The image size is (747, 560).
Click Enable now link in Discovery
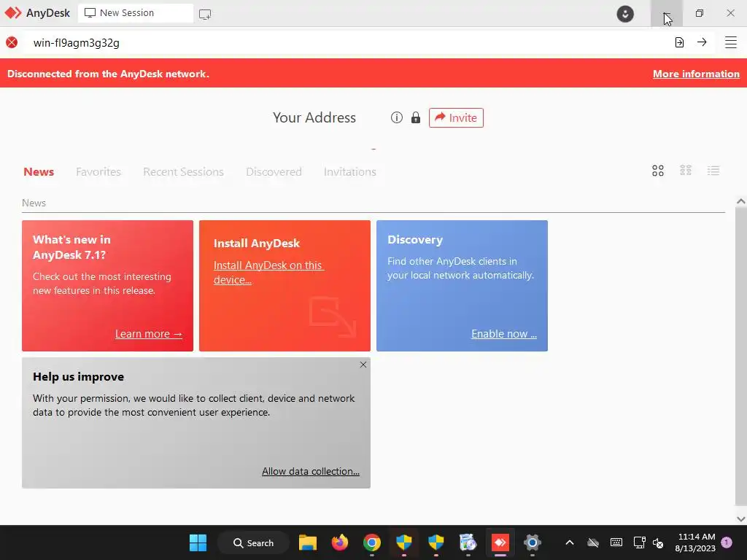pos(504,334)
